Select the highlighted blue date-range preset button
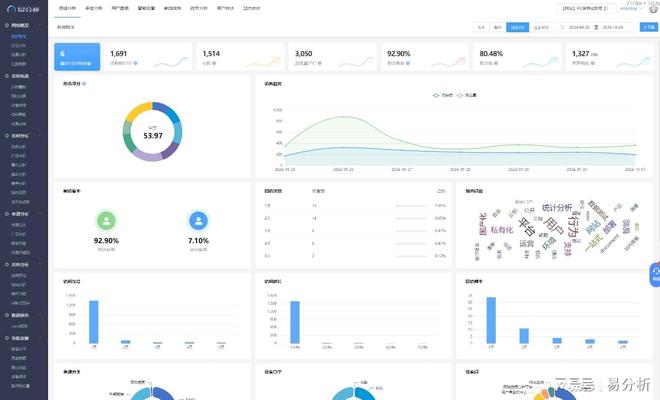 [517, 27]
